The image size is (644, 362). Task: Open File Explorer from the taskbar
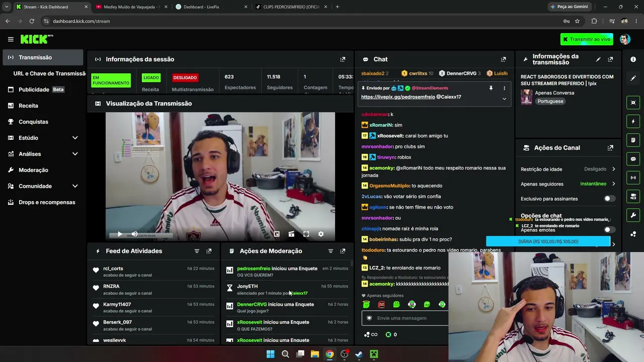tap(315, 354)
